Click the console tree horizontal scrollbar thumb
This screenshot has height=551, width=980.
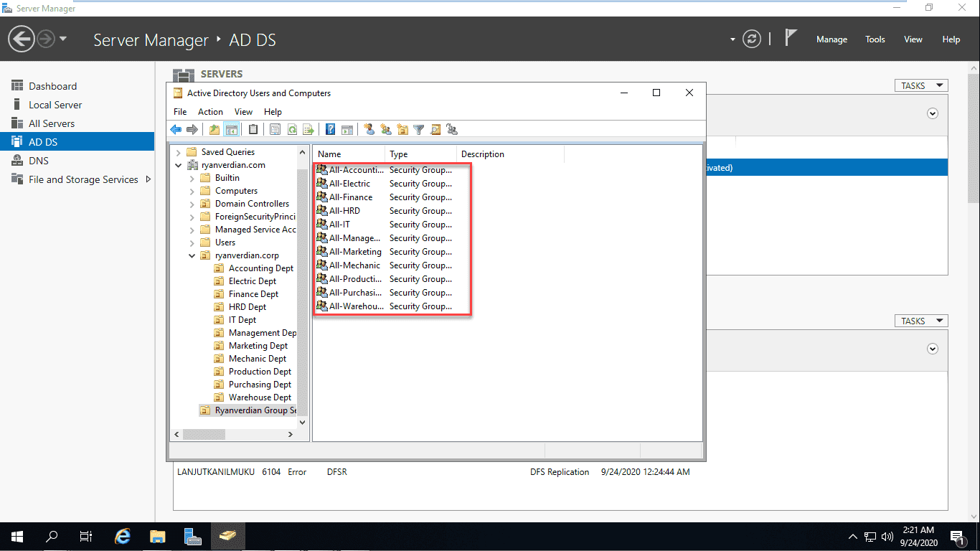[204, 434]
